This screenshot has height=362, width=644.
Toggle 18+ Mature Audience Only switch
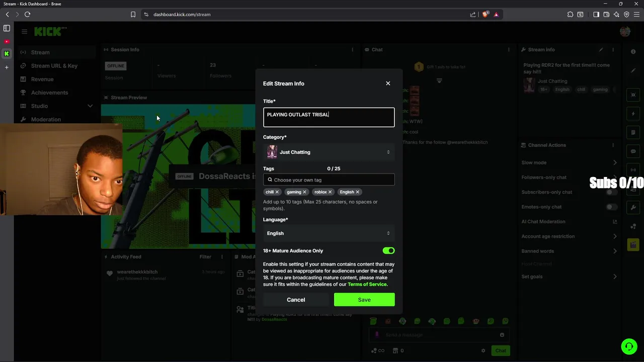pos(388,251)
